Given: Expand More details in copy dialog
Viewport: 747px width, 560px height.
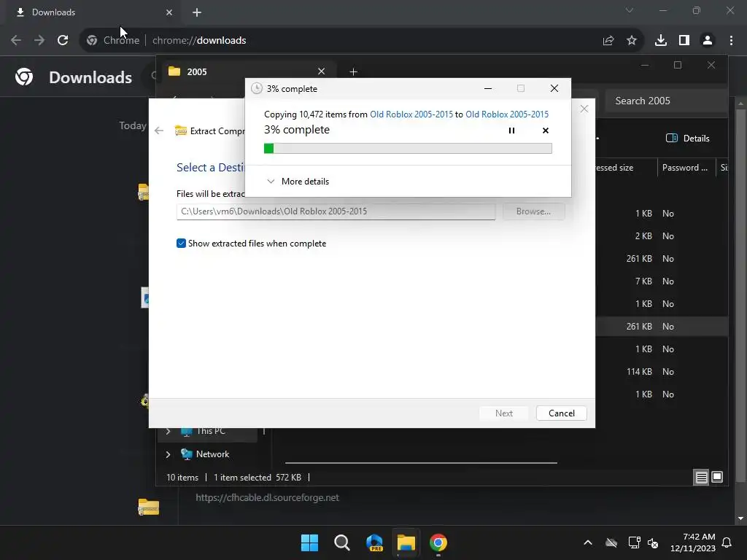Looking at the screenshot, I should pyautogui.click(x=298, y=182).
